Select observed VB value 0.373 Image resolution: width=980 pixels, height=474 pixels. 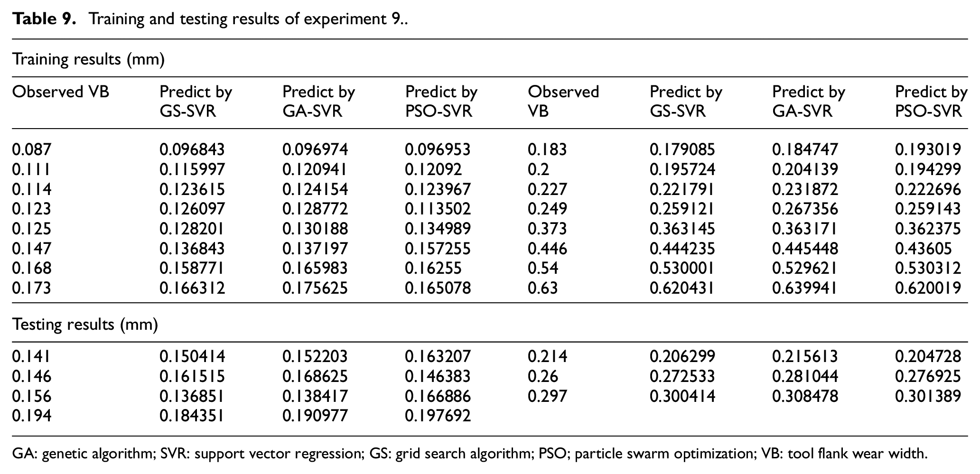tap(547, 229)
